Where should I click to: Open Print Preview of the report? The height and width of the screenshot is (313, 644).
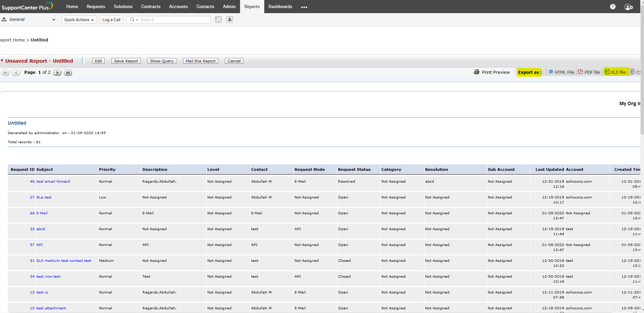[492, 72]
